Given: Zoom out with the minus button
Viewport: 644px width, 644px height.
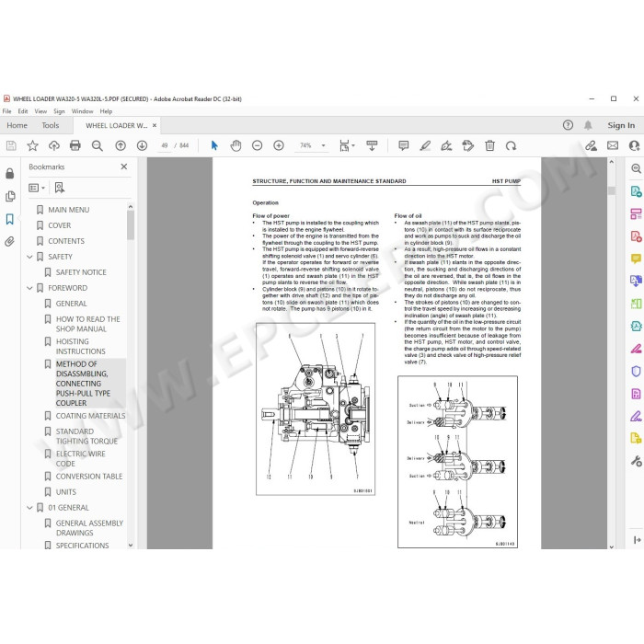Looking at the screenshot, I should (x=257, y=145).
